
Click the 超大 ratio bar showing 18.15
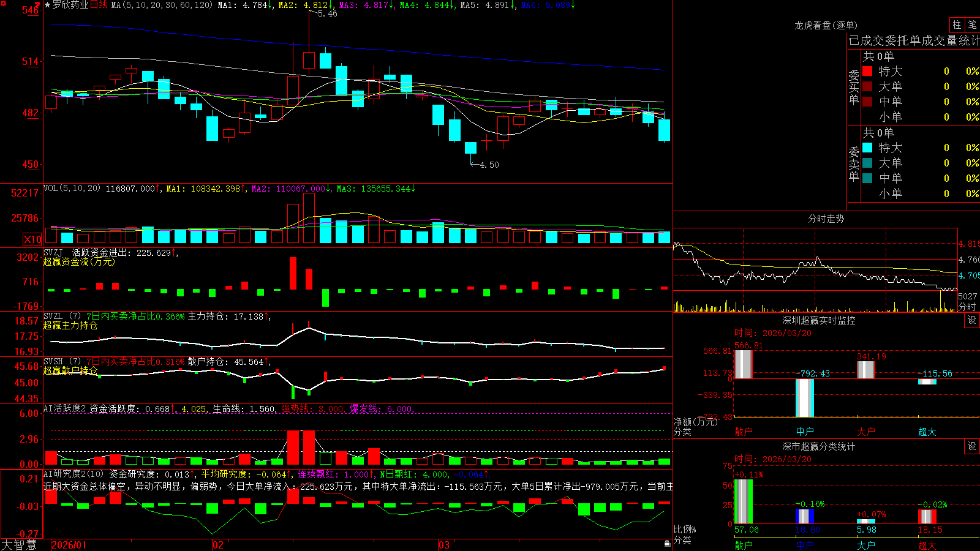point(927,517)
